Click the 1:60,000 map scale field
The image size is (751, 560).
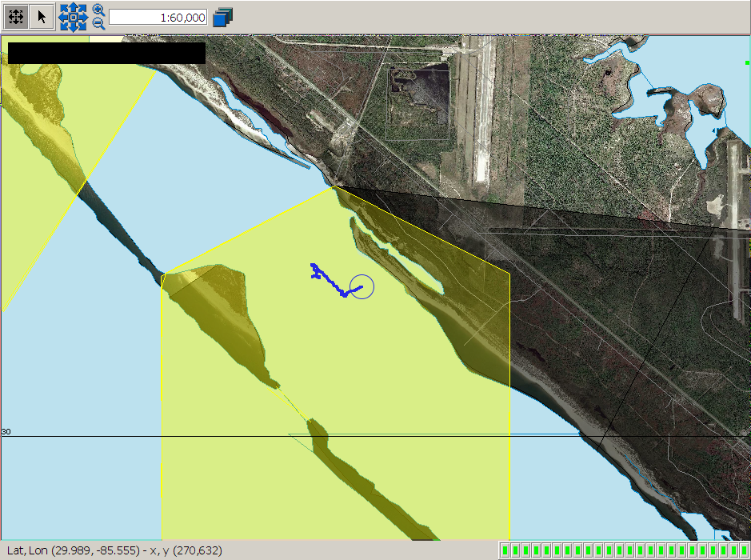[158, 17]
